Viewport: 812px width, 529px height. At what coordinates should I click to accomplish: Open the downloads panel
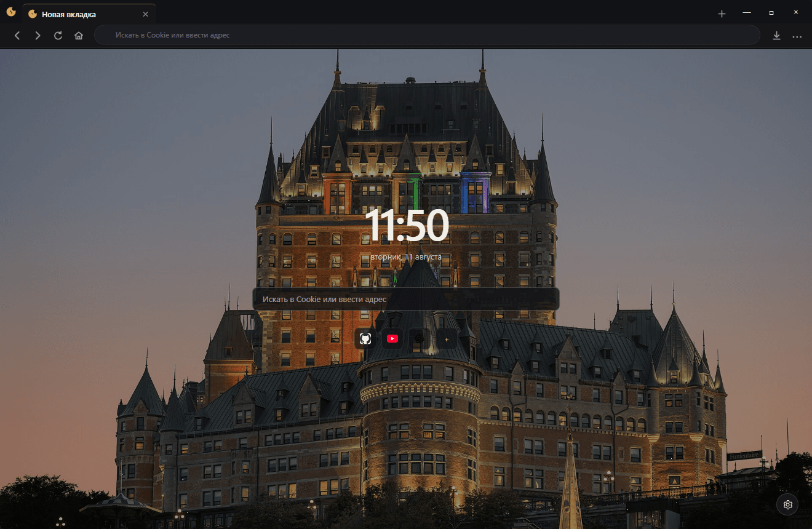point(776,36)
